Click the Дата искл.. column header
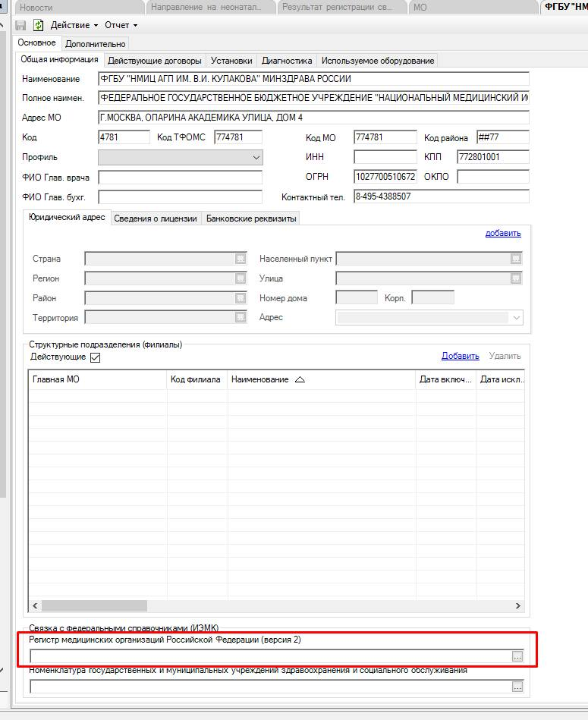 501,380
